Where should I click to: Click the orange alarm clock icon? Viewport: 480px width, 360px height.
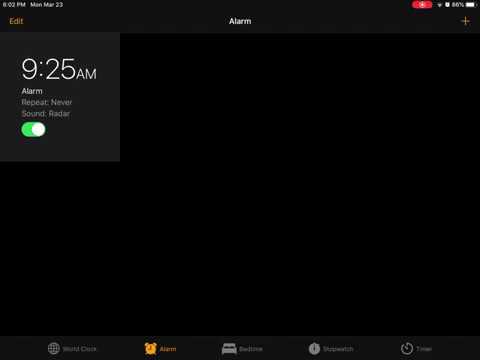pos(151,348)
